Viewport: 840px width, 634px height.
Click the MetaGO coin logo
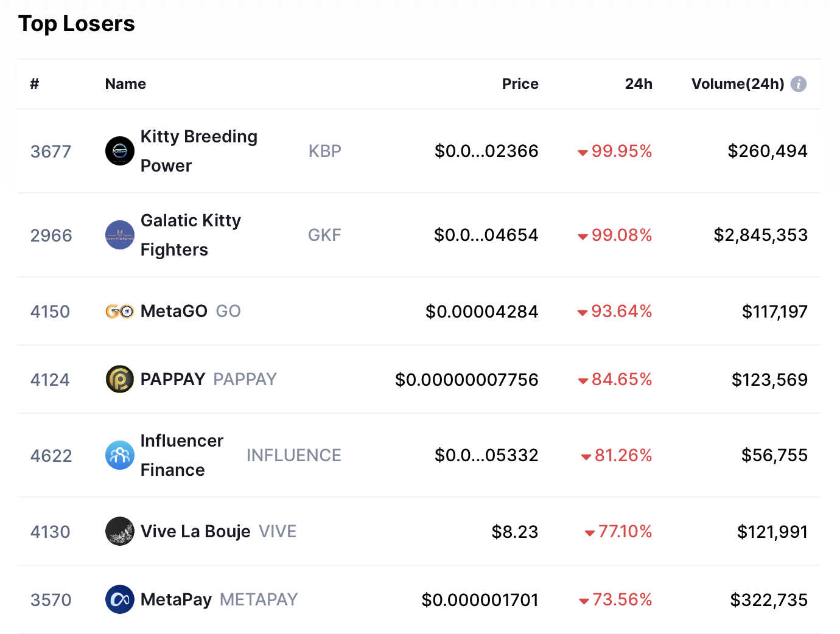click(120, 312)
